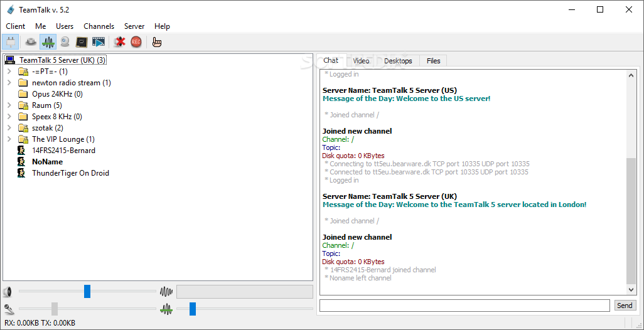Screen dimensions: 644x330
Task: Click chat scrollbar up arrow
Action: click(631, 75)
